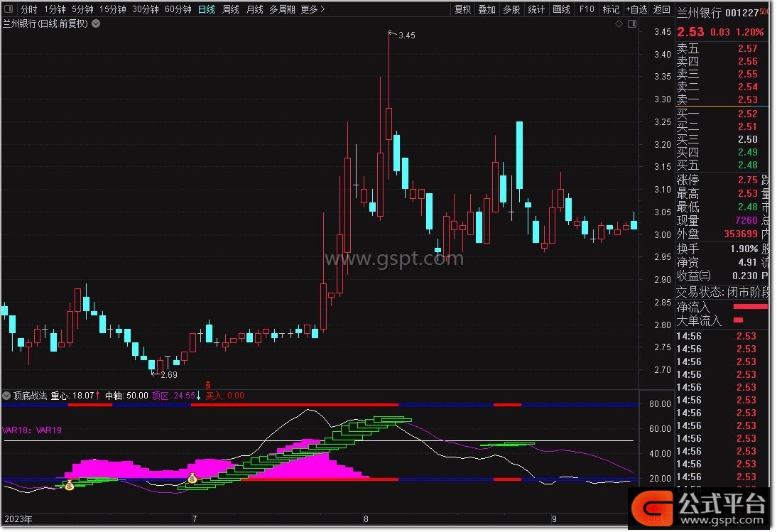Viewport: 777px width, 532px height.
Task: Click 中轴: 50.00 indicator value
Action: coord(126,396)
